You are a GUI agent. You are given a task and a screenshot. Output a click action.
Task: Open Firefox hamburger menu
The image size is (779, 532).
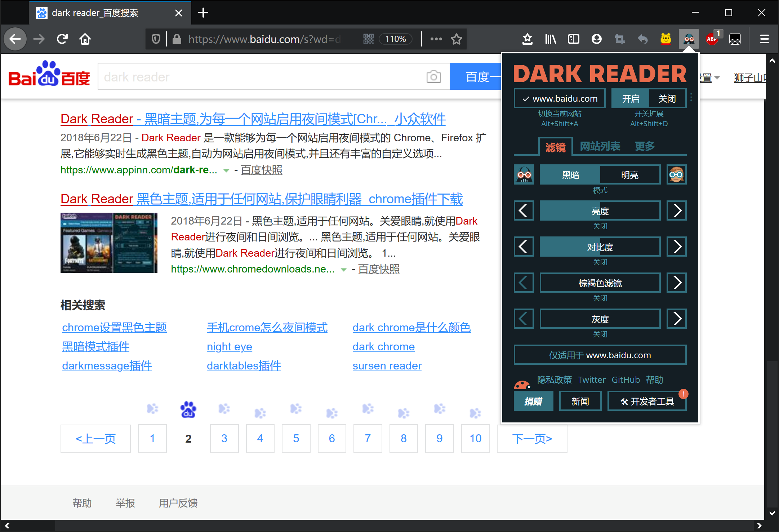[x=765, y=39]
